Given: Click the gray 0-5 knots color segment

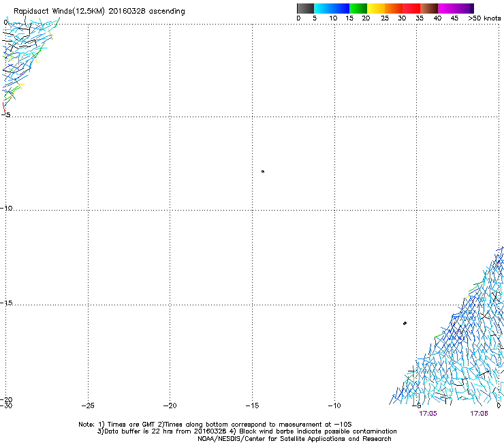Looking at the screenshot, I should (305, 8).
